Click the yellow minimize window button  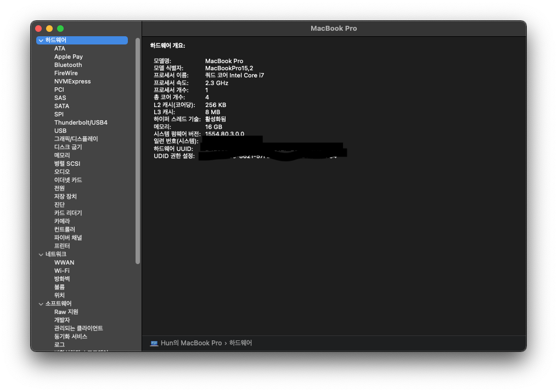pyautogui.click(x=49, y=29)
